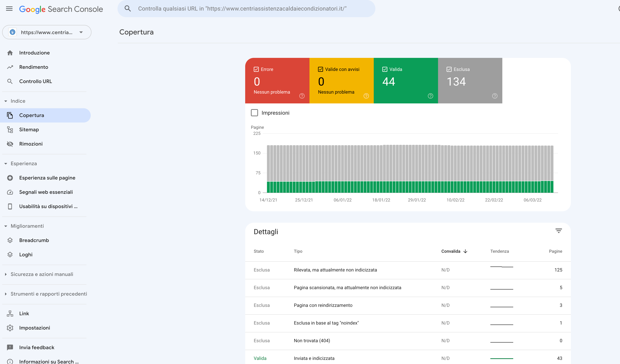Open row Rilevata, ma attualmente non indicizzata
Image resolution: width=620 pixels, height=364 pixels.
click(x=408, y=270)
